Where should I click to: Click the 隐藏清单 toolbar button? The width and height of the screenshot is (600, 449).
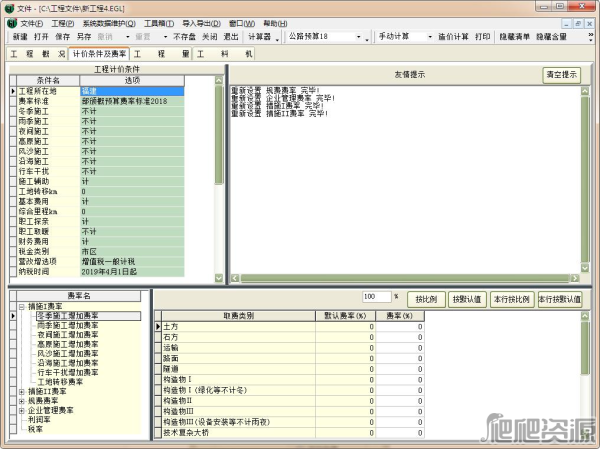click(515, 36)
